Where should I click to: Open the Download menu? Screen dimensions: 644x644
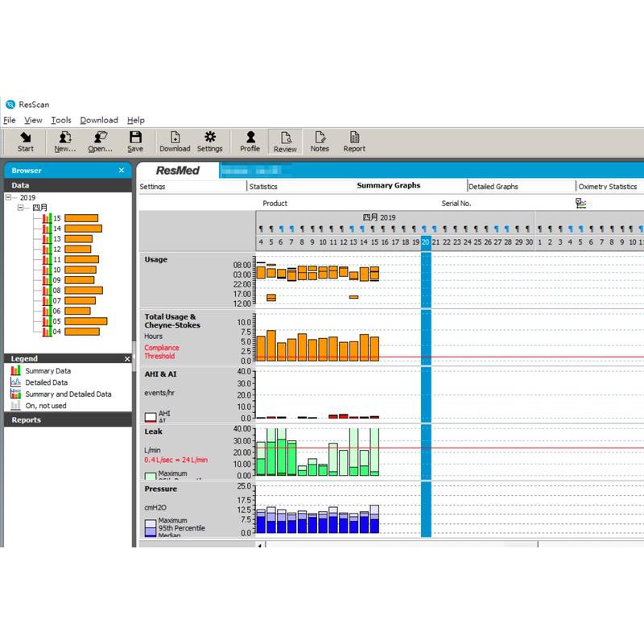point(99,120)
